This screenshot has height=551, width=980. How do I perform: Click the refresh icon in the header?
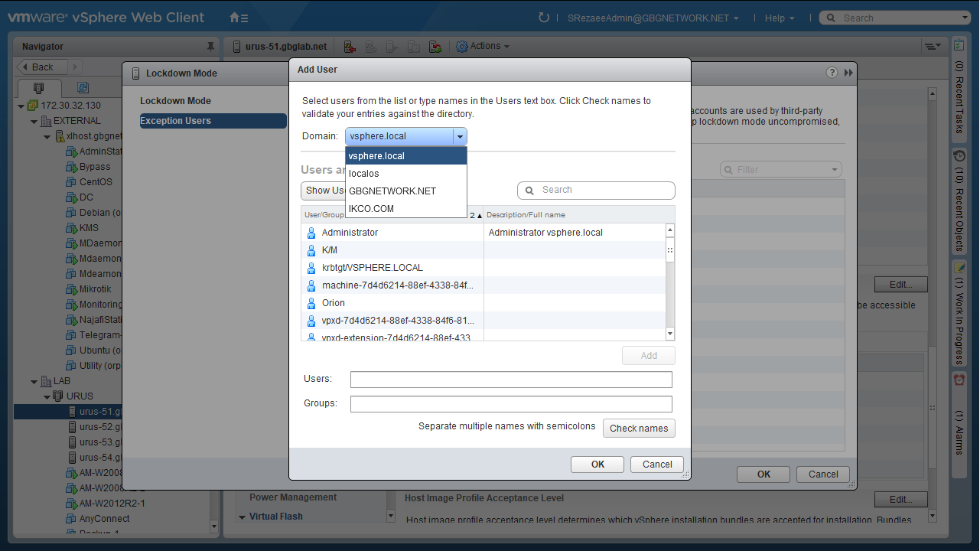(x=544, y=18)
